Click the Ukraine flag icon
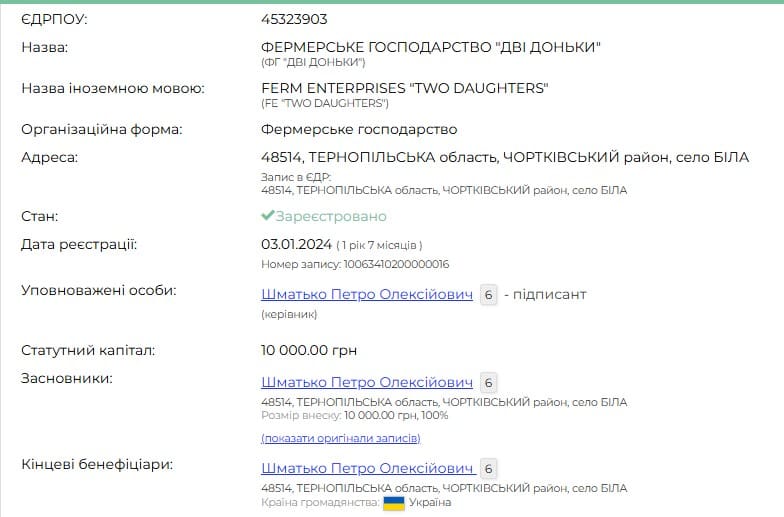Screen dimensions: 784x517 tap(394, 503)
